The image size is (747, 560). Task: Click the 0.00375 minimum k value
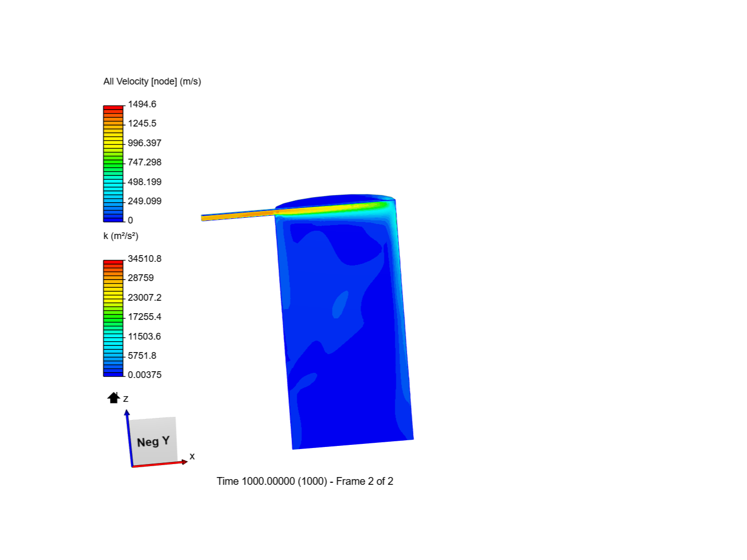click(145, 375)
